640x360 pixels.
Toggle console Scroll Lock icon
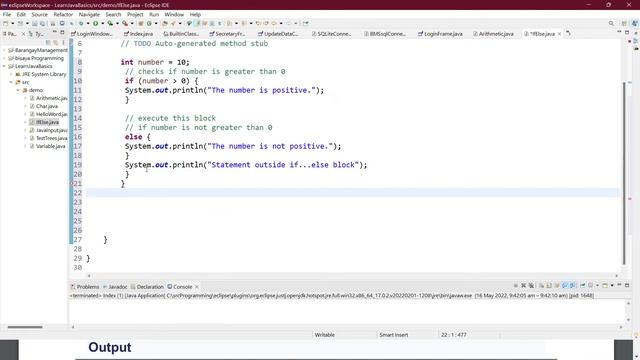(x=549, y=286)
